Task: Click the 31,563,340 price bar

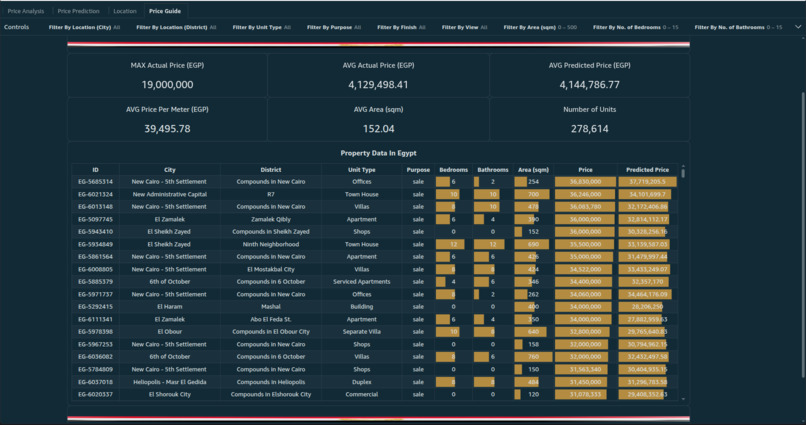Action: pyautogui.click(x=581, y=369)
